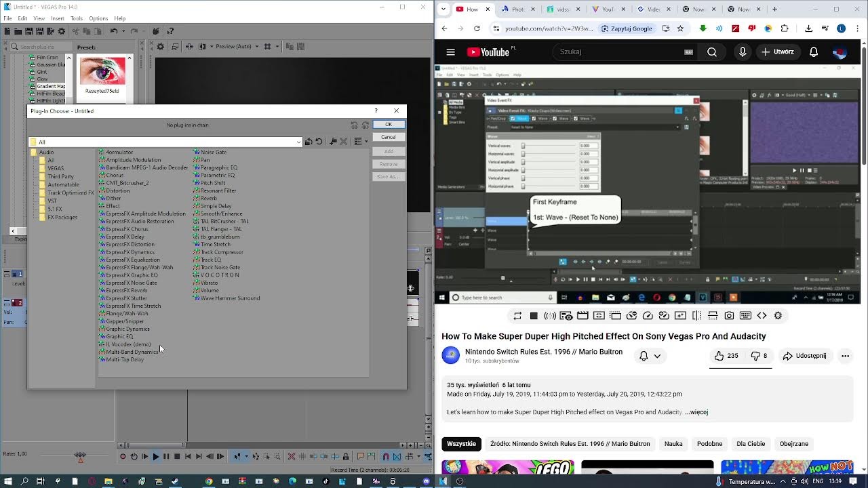The width and height of the screenshot is (868, 488).
Task: Click Pause in the VEGAS transport bar
Action: (166, 457)
